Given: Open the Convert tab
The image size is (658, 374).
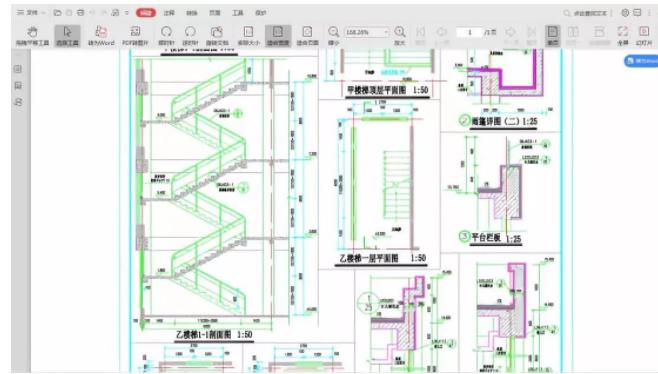Looking at the screenshot, I should point(192,13).
